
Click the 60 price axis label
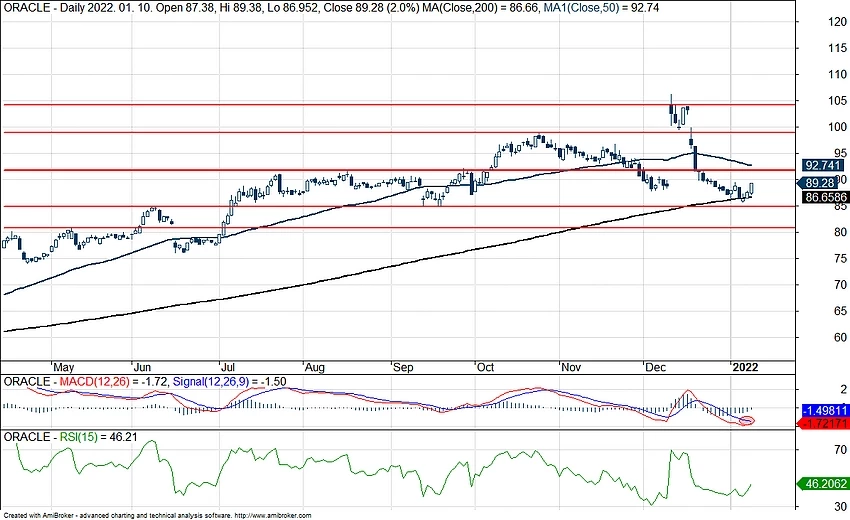[840, 337]
